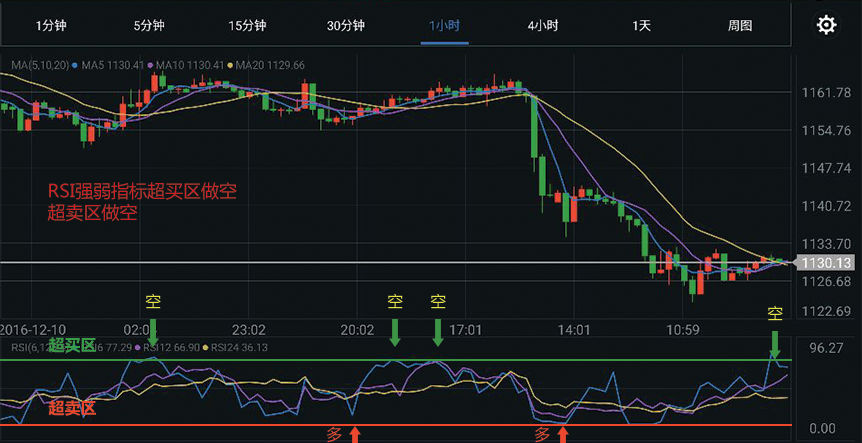Select the 30分钟 chart interval
This screenshot has width=862, height=443.
(346, 26)
